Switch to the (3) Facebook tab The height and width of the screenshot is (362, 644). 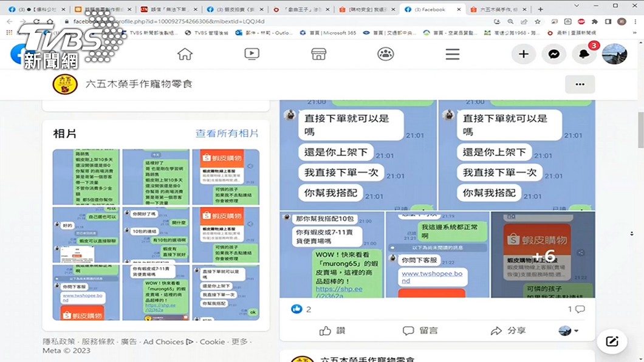click(431, 9)
